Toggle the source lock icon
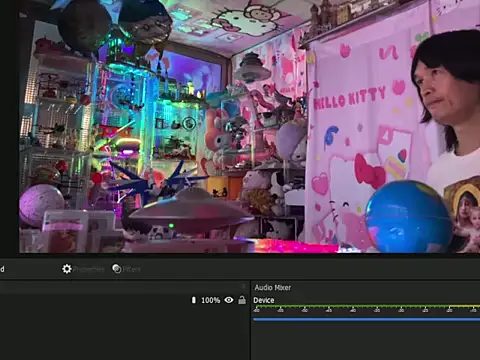Screen dimensions: 480x360 click(242, 300)
